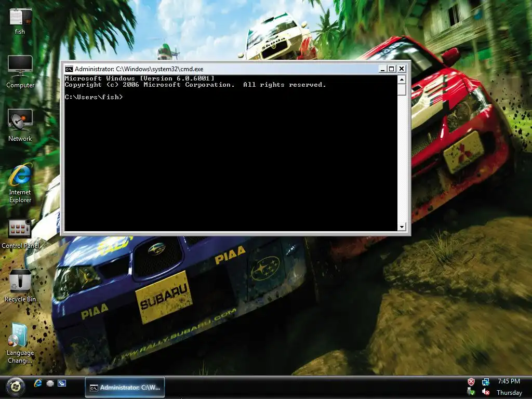Click Switch between windows Quick Launch icon
The width and height of the screenshot is (532, 399).
[62, 383]
